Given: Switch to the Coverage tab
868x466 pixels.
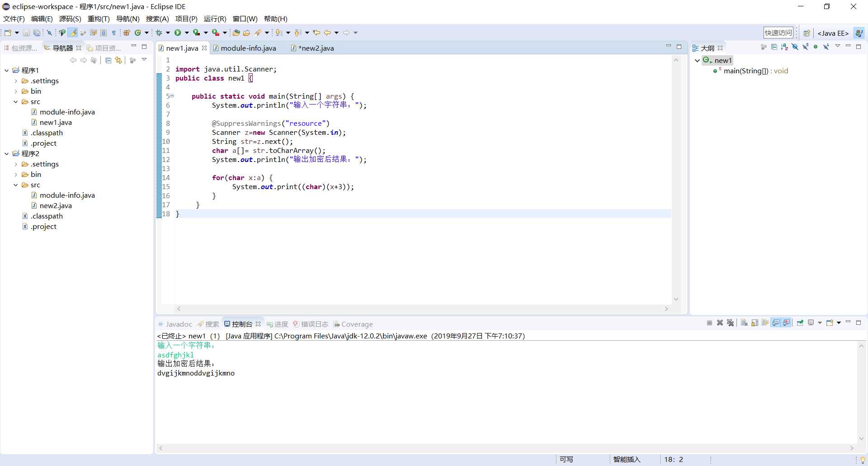Looking at the screenshot, I should pos(353,324).
